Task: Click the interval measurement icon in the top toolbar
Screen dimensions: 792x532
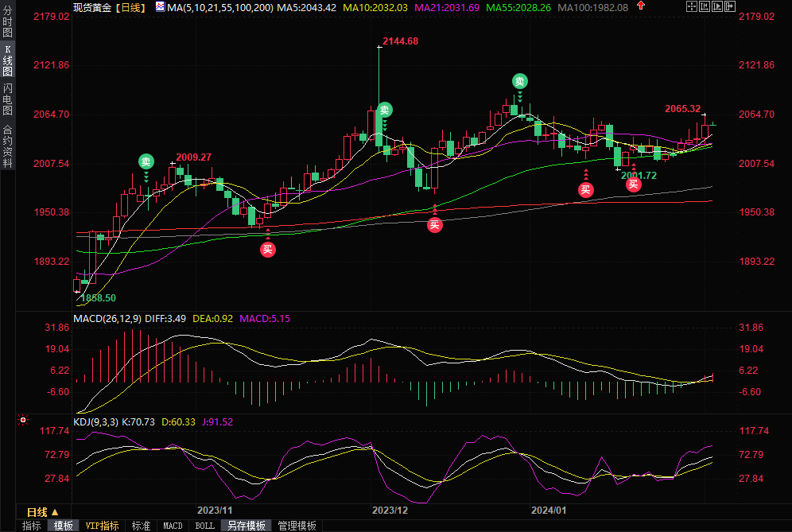Action: pos(705,7)
